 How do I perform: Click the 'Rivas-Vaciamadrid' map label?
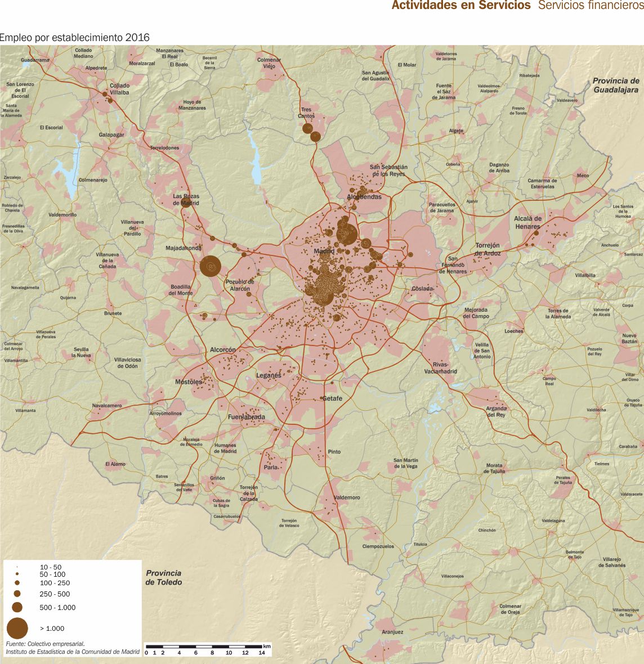(441, 367)
